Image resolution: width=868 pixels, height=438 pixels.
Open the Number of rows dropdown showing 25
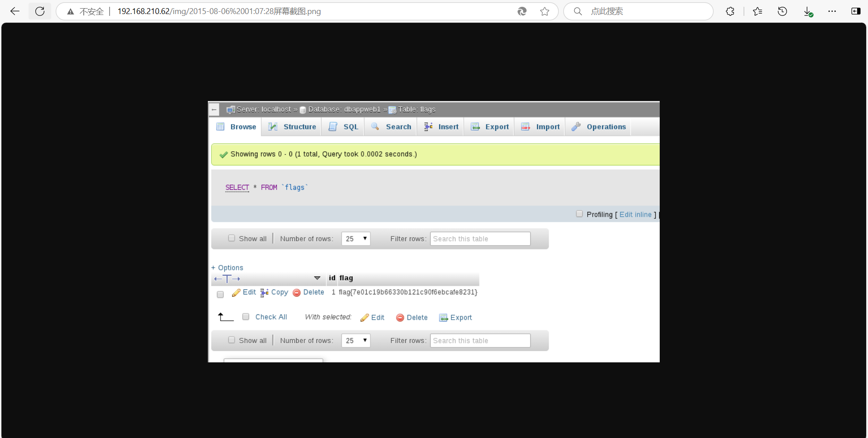pos(356,238)
